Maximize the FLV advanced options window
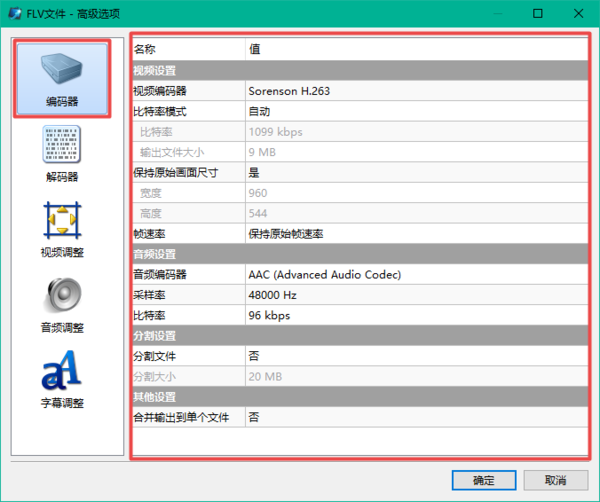Screen dimensions: 600x502 click(x=538, y=13)
